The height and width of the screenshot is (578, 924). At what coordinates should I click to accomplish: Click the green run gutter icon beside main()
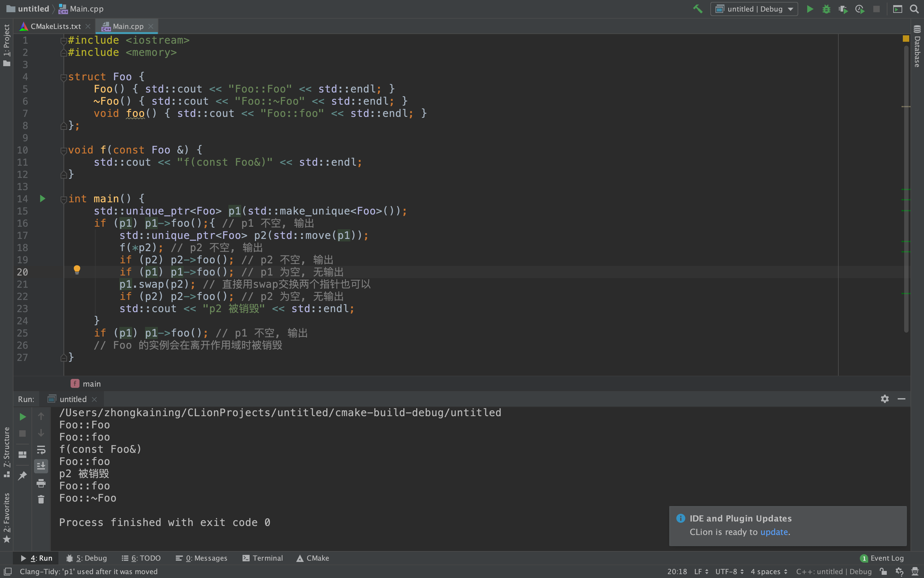pyautogui.click(x=42, y=198)
